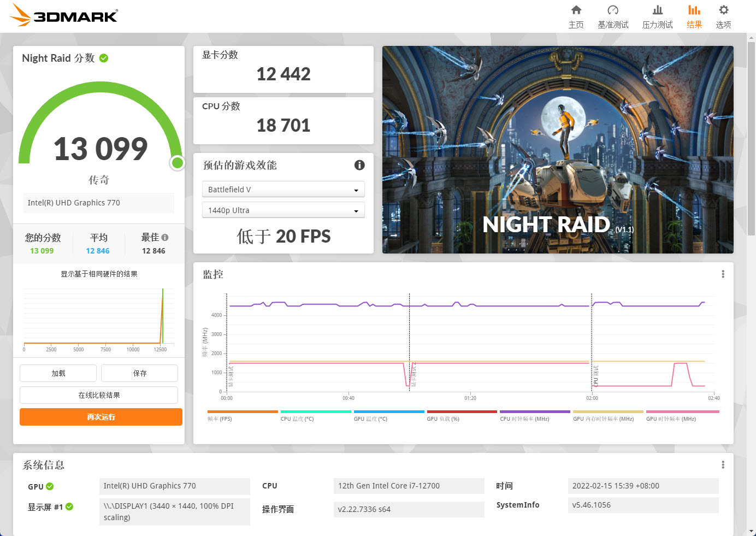The height and width of the screenshot is (536, 756).
Task: Open the 监控 panel kebab menu
Action: click(x=723, y=274)
